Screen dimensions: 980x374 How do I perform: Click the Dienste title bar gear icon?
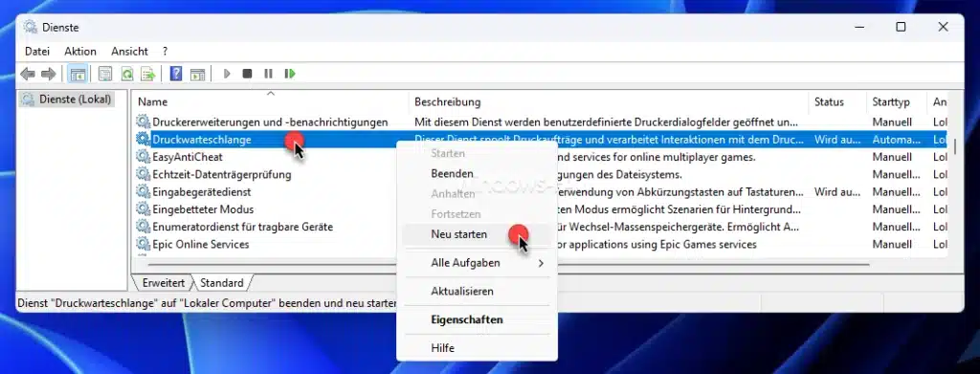(30, 27)
